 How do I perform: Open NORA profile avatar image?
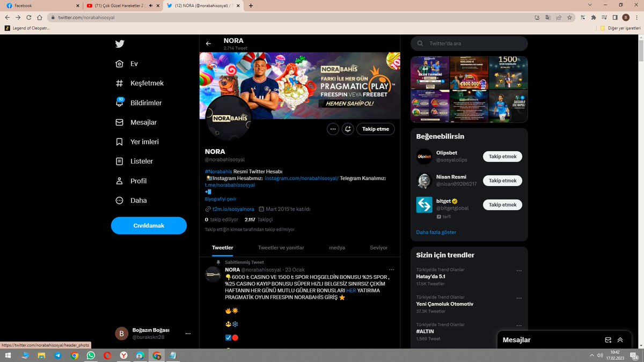(x=229, y=118)
